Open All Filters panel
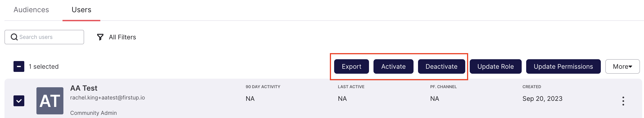 (116, 37)
